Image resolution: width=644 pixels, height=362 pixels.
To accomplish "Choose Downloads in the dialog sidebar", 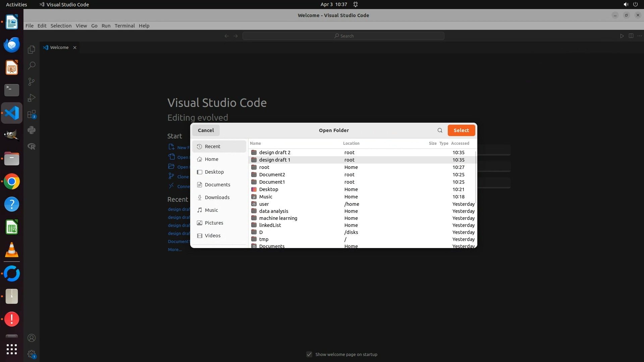I will pos(217,197).
